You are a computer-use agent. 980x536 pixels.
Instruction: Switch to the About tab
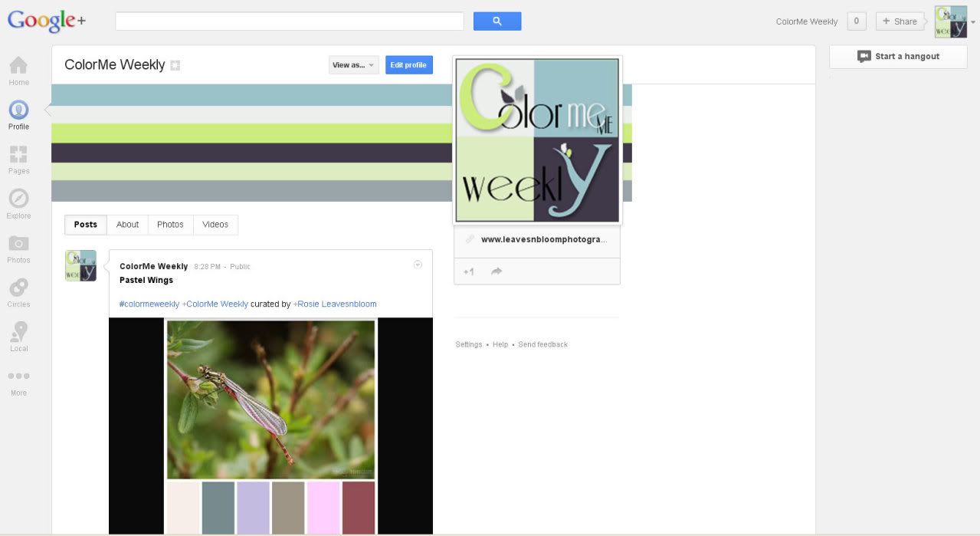point(127,225)
